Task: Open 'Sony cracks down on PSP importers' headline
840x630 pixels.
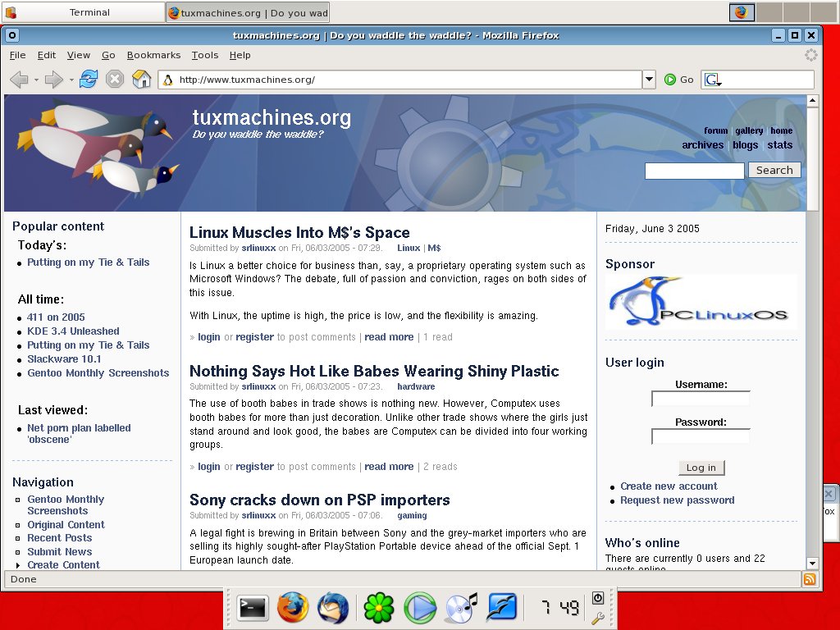Action: (320, 500)
